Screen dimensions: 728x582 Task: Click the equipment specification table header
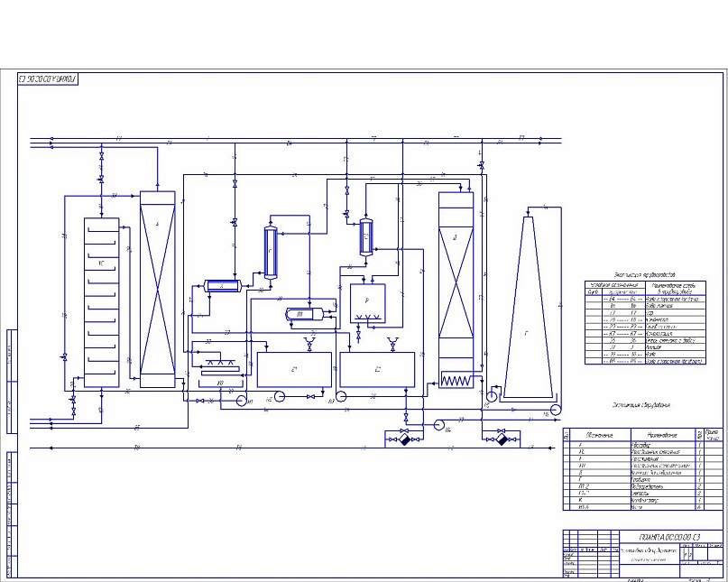click(642, 435)
